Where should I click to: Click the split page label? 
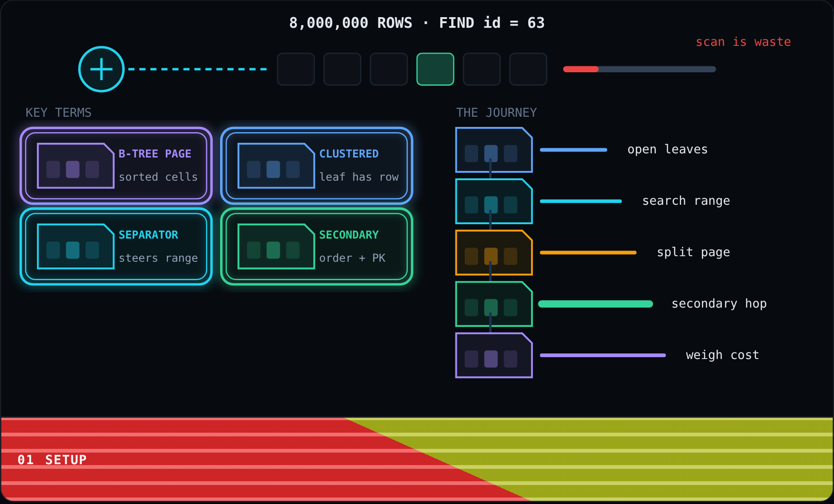coord(693,252)
